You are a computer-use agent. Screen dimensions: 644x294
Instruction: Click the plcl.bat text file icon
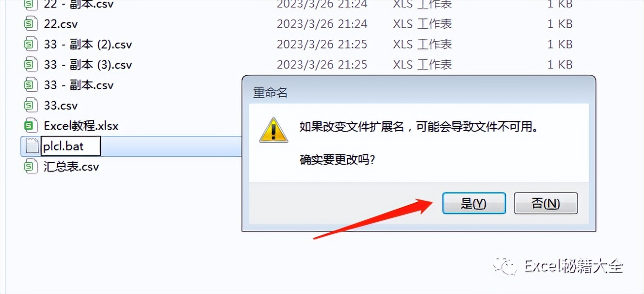click(32, 146)
